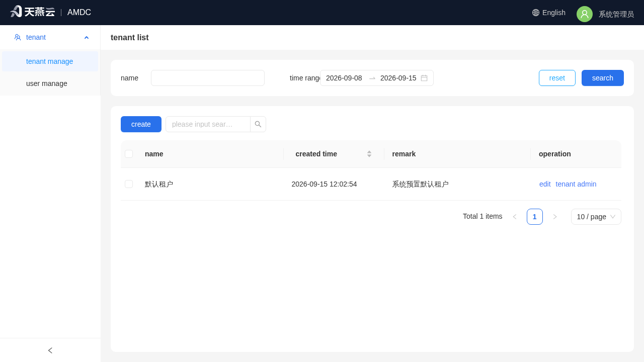Screen dimensions: 644x362
Task: Open the user avatar icon
Action: pos(585,14)
